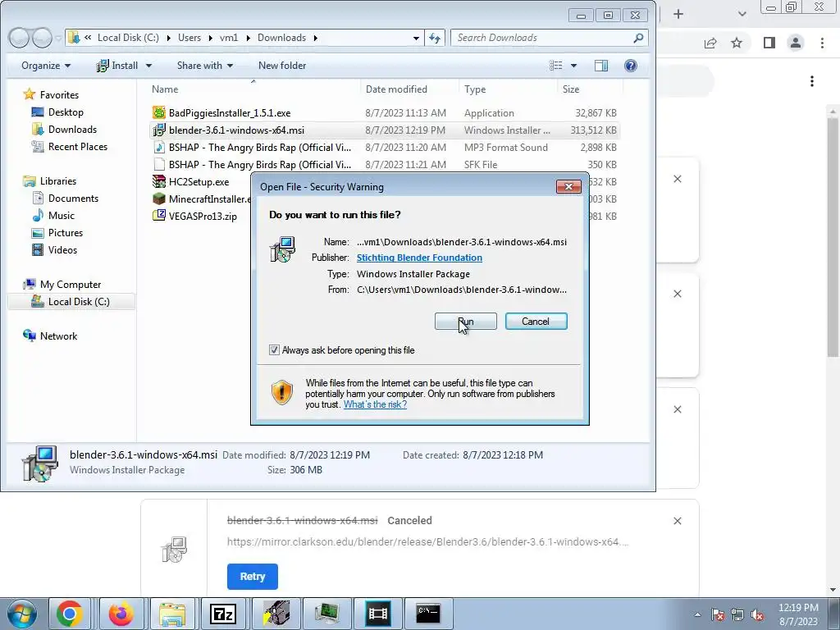Select the BSHAP MP3 file music note icon
Viewport: 840px width, 630px height.
coord(159,148)
